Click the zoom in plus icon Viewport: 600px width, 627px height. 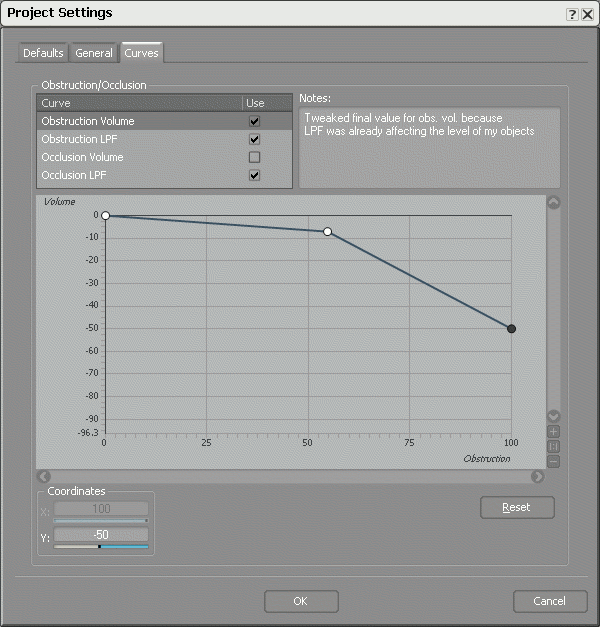pos(554,432)
